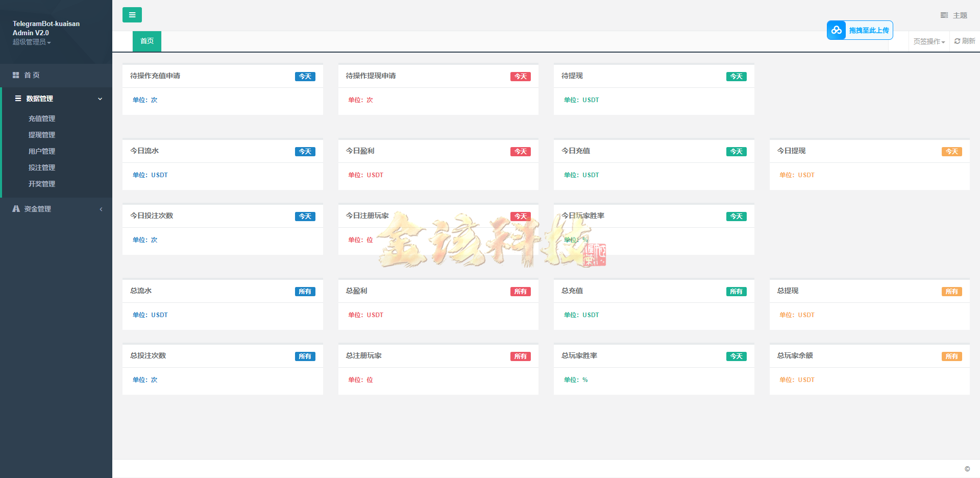Open 开奖管理 submenu item
Image resolution: width=980 pixels, height=478 pixels.
click(42, 184)
